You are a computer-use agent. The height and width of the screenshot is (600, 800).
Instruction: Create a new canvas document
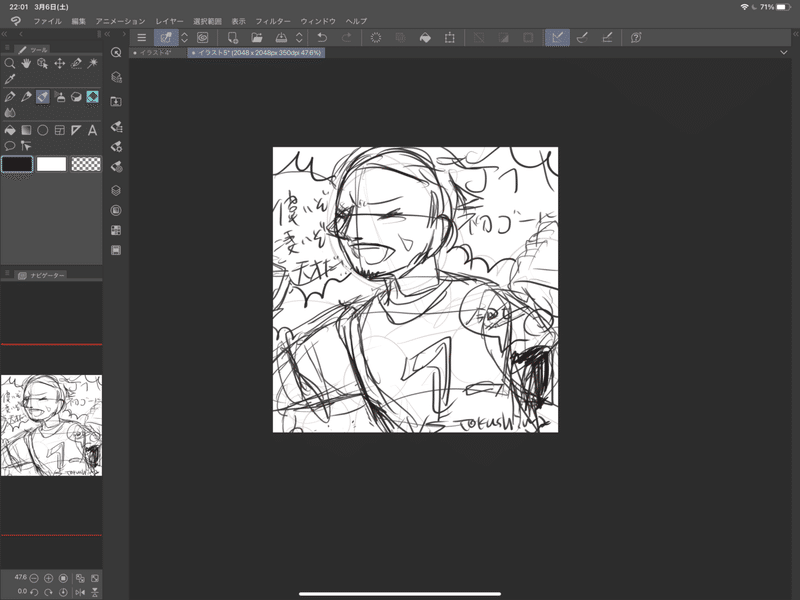233,37
